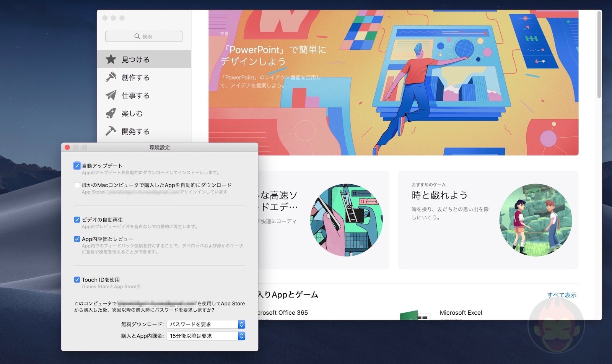Click the magnifier icon in search field
612x364 pixels.
(x=137, y=36)
